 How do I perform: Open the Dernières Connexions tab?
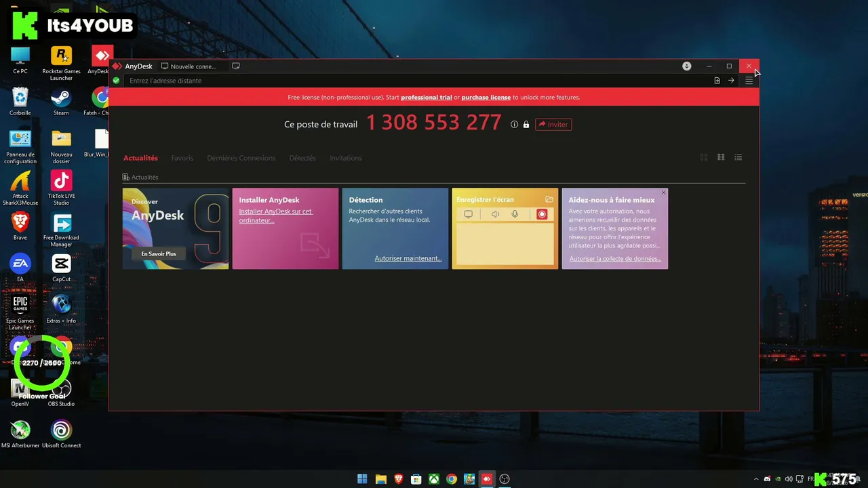tap(241, 158)
